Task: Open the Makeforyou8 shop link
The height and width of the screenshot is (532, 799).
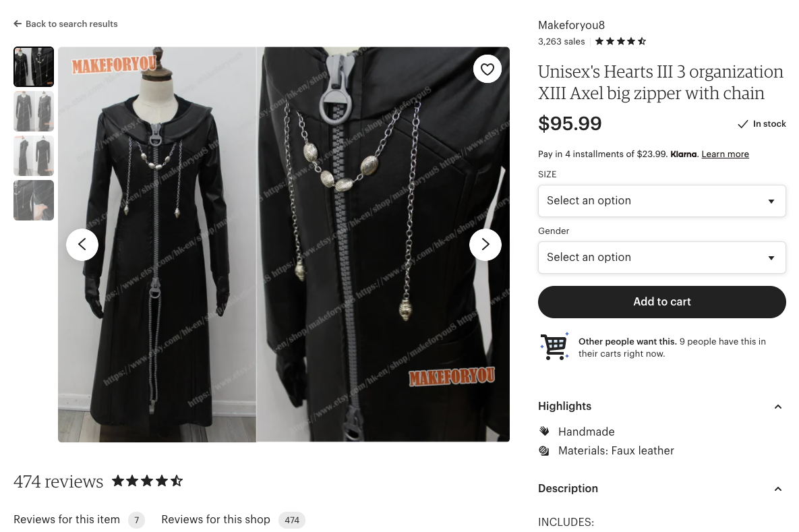Action: click(571, 25)
